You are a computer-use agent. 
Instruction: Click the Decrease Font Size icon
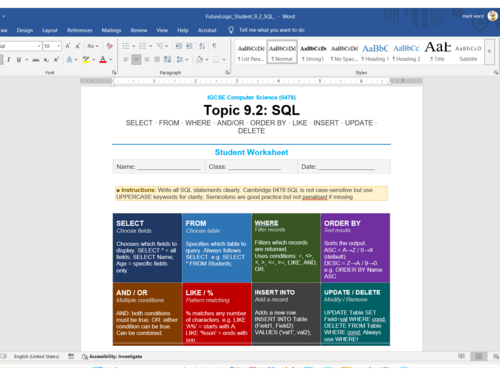pyautogui.click(x=78, y=46)
